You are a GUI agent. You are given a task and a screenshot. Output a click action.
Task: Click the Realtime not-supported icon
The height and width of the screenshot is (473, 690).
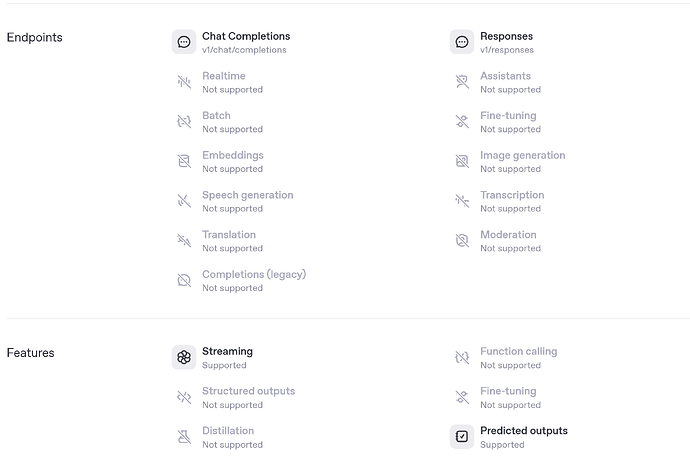[184, 82]
